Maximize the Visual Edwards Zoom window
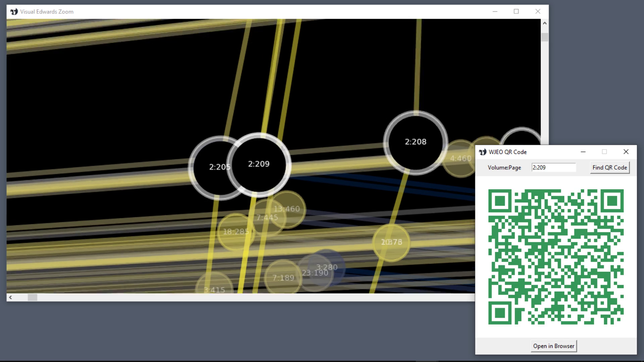Image resolution: width=644 pixels, height=362 pixels. pos(516,12)
